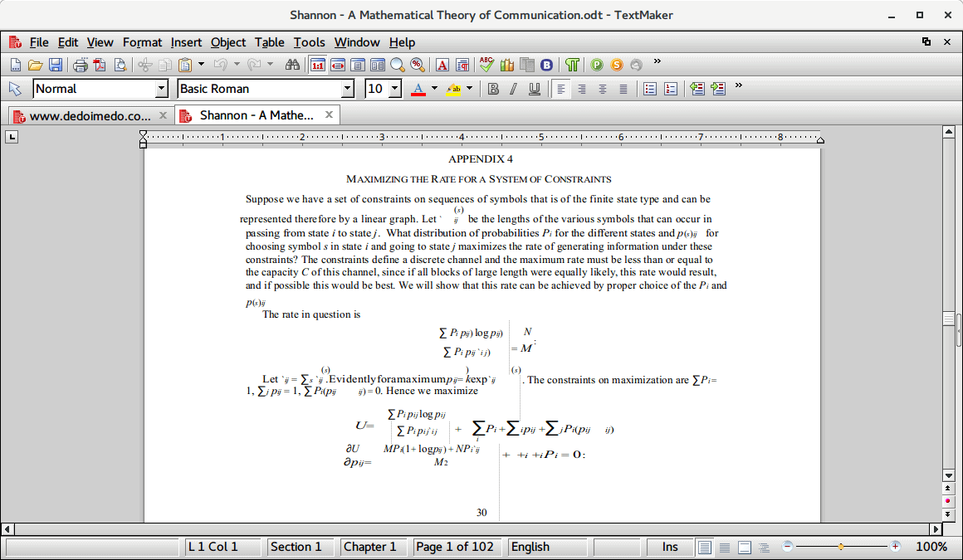Apply bulleted list formatting

click(650, 89)
